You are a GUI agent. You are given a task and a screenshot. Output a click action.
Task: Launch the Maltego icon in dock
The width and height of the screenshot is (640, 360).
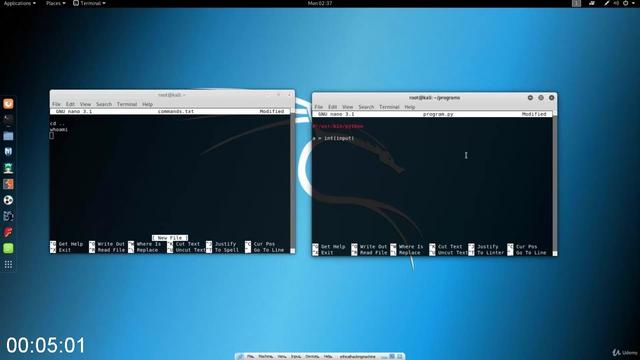click(x=8, y=216)
